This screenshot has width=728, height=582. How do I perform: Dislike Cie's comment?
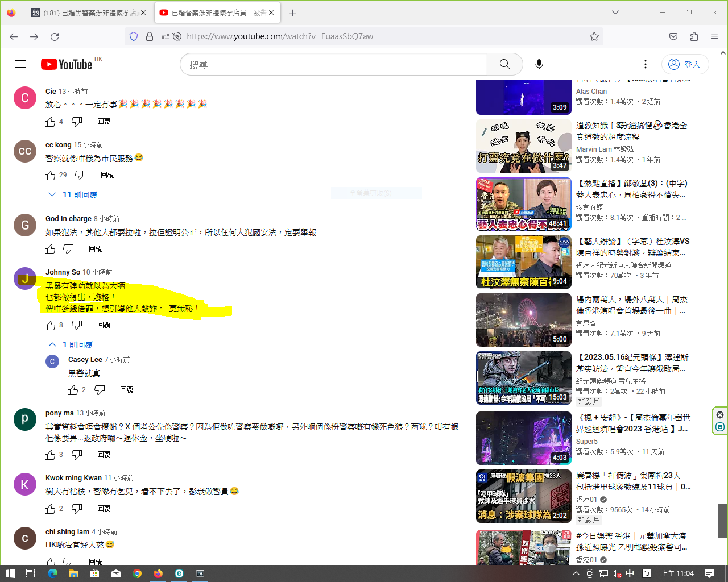pos(77,122)
